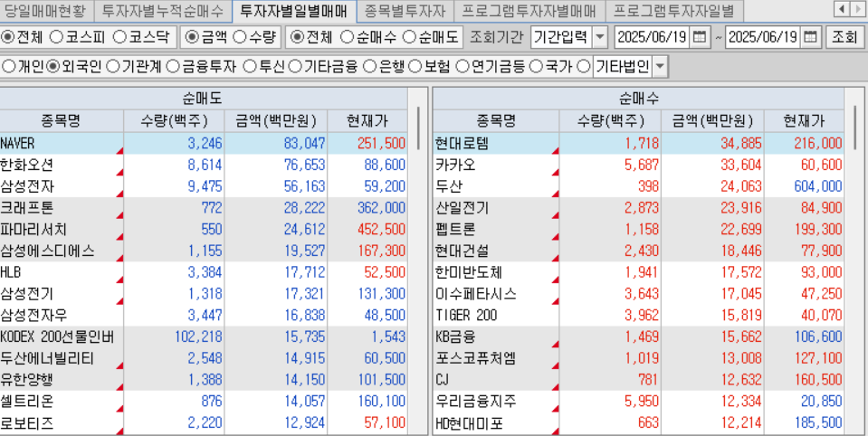Image resolution: width=868 pixels, height=436 pixels.
Task: Switch to the 투자자별일별매매 tab
Action: 294,9
